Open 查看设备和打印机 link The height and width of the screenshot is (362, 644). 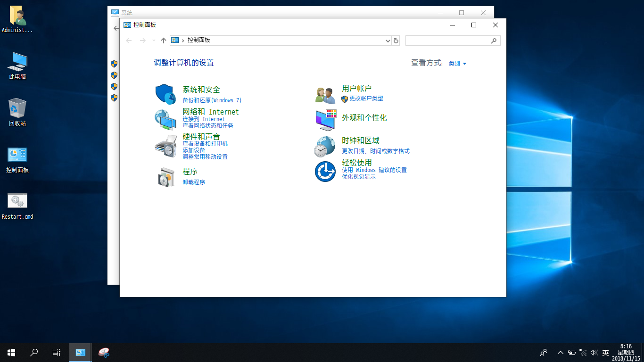click(x=205, y=144)
